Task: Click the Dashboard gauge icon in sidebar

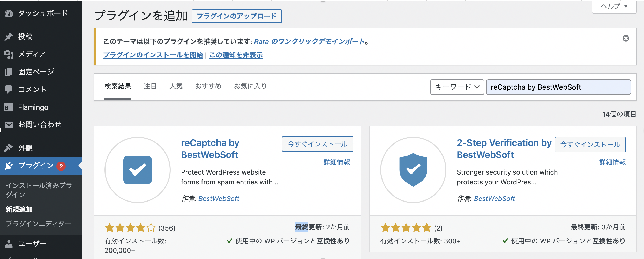Action: (x=9, y=13)
